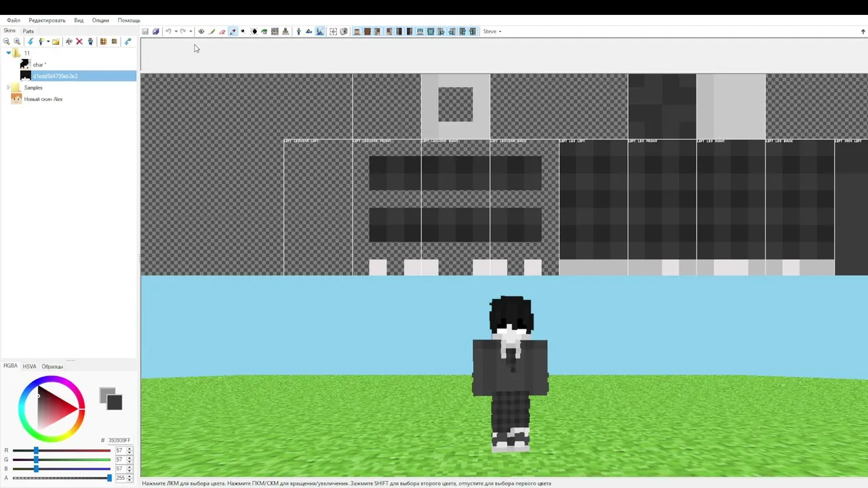Toggle the 3D perspective view mode
Image resolution: width=868 pixels, height=488 pixels.
(298, 31)
